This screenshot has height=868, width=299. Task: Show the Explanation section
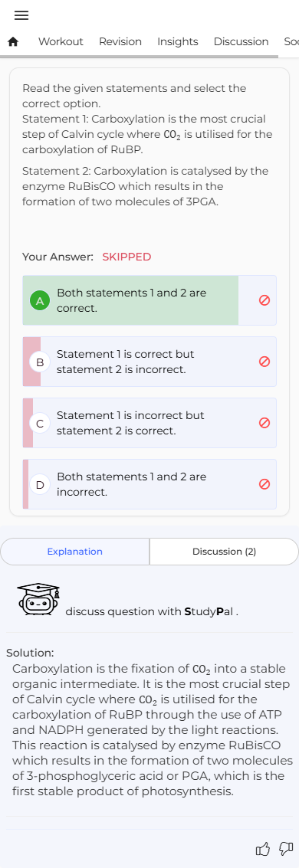[75, 552]
